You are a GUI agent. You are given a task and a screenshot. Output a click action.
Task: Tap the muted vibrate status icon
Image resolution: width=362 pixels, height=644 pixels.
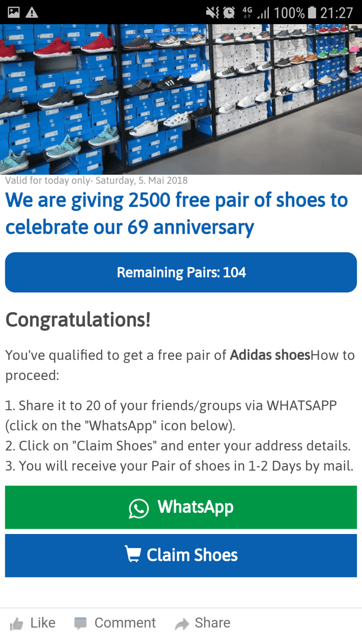(x=212, y=13)
